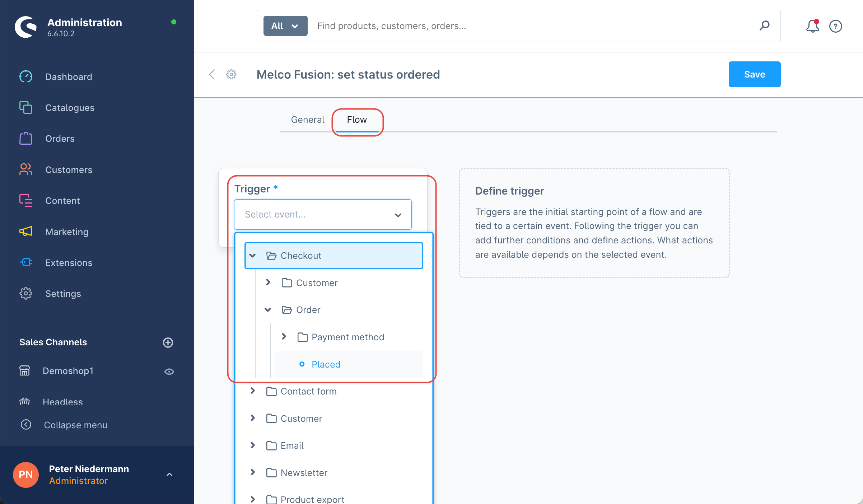Toggle Demoshop1 storefront eye icon
Screen dimensions: 863x504
pyautogui.click(x=169, y=372)
